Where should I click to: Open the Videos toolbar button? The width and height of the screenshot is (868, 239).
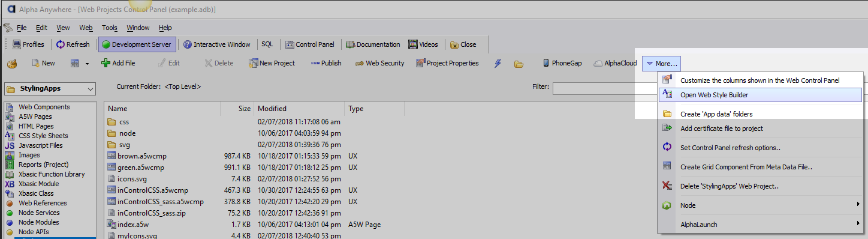(x=423, y=44)
